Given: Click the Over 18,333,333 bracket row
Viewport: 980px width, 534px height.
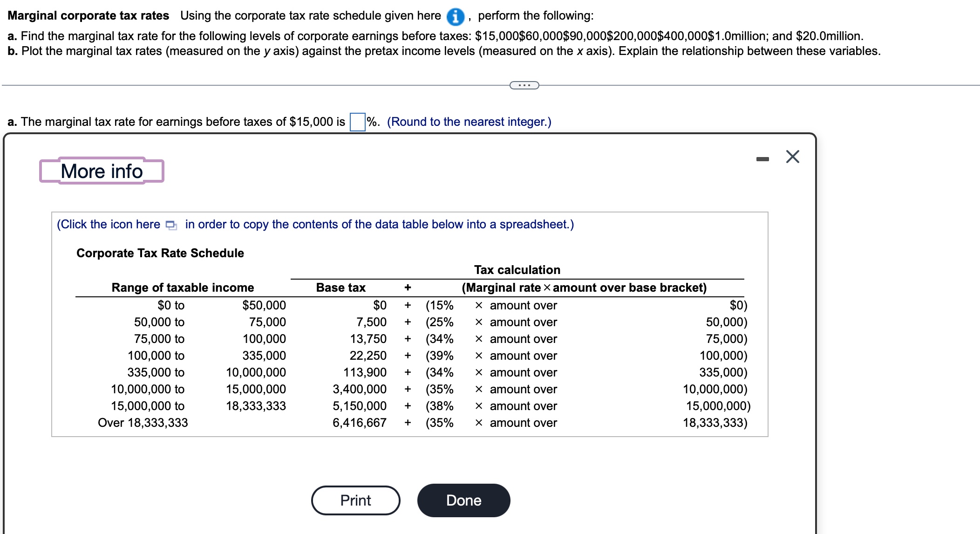Looking at the screenshot, I should pyautogui.click(x=143, y=423).
